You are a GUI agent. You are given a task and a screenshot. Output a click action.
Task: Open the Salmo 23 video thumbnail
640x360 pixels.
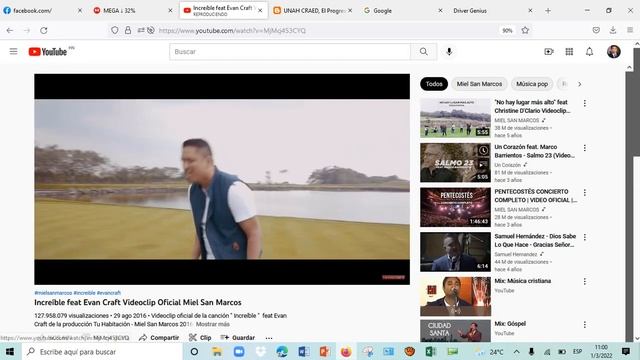click(456, 162)
